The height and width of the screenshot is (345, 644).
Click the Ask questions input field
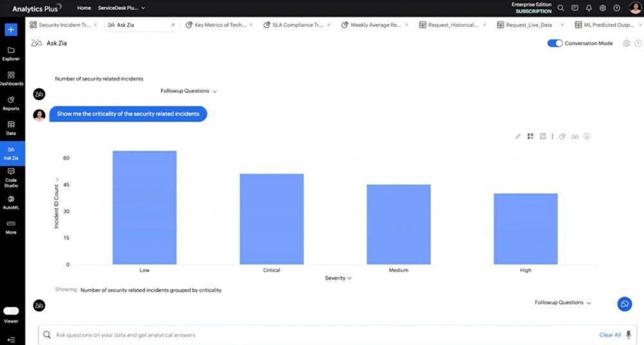coord(316,335)
